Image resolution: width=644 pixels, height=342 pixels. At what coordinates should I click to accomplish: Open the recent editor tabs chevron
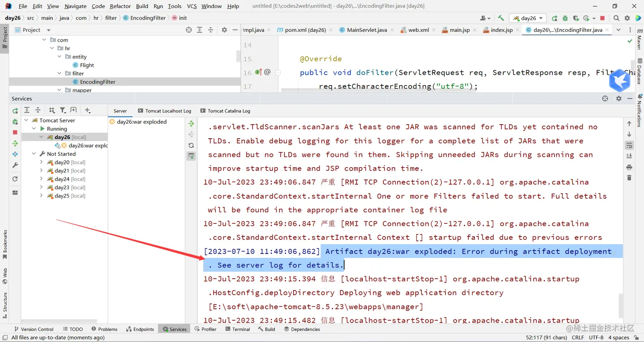coord(618,30)
